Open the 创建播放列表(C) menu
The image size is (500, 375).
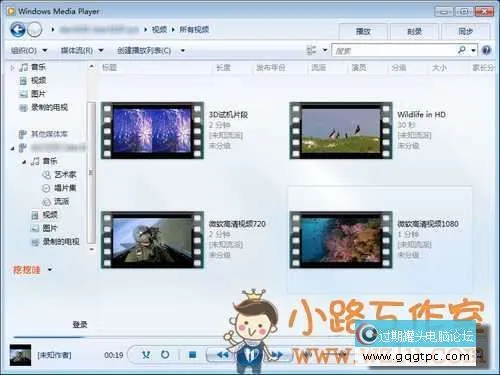144,51
